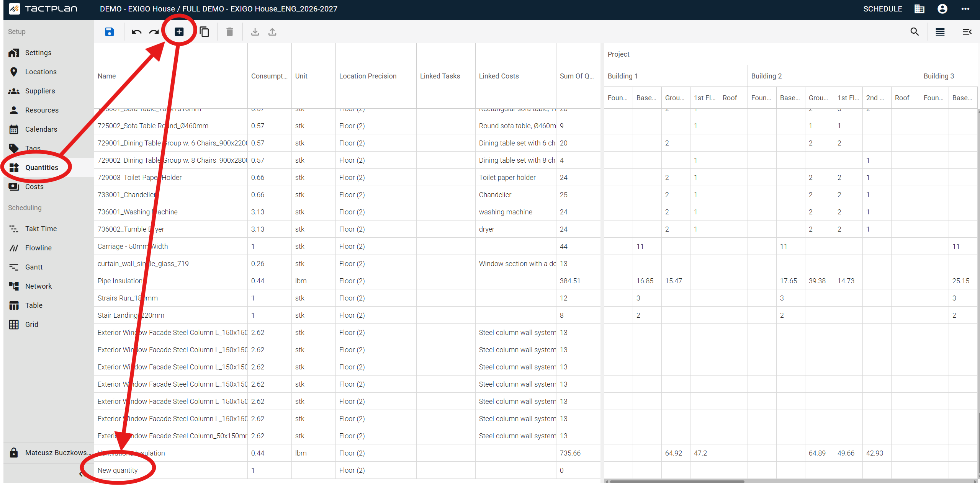
Task: Click the 735.66 sum value
Action: point(570,453)
